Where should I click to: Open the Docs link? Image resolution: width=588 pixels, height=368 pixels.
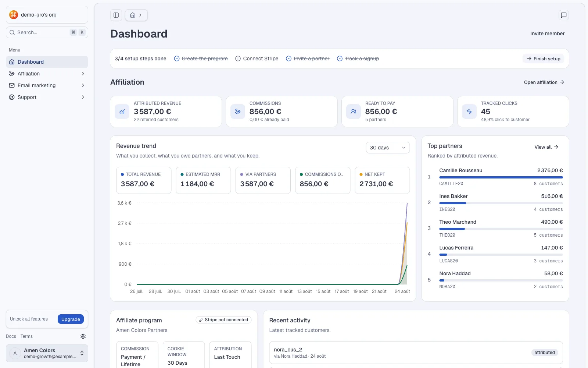point(11,336)
